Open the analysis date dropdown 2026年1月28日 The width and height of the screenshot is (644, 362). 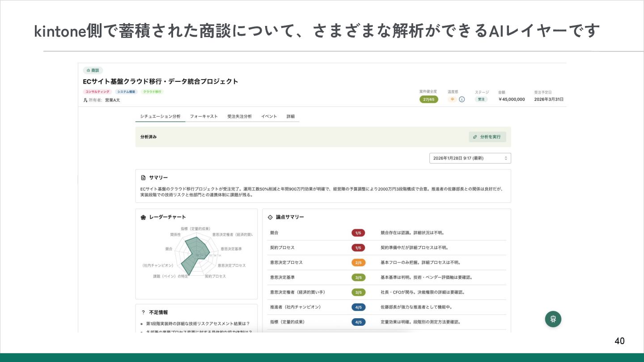pyautogui.click(x=470, y=158)
